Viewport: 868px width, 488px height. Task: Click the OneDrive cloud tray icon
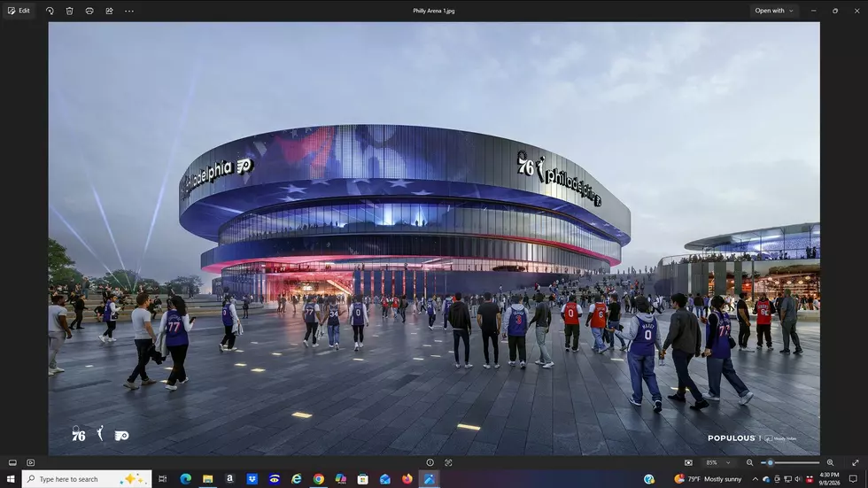click(x=766, y=478)
